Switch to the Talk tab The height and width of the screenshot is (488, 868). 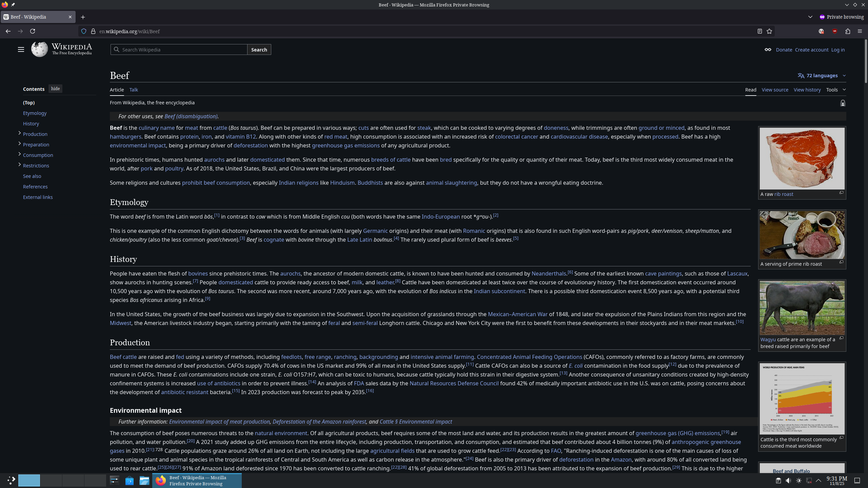click(134, 90)
